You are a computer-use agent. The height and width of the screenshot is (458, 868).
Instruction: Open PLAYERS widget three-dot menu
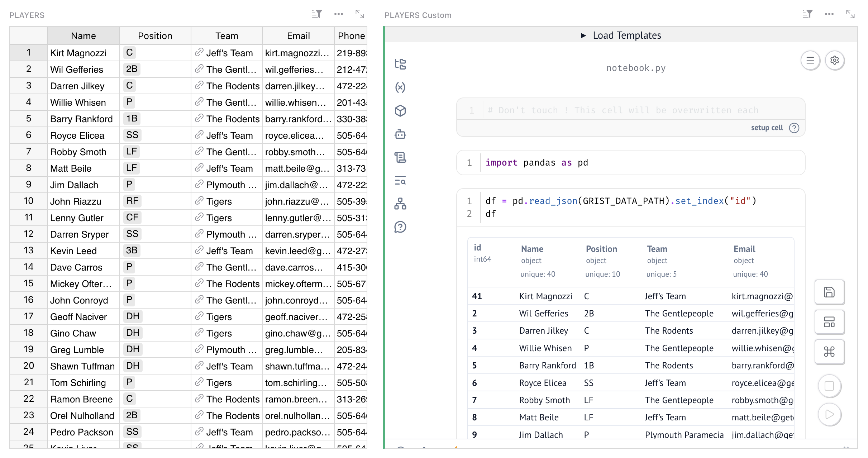point(338,14)
